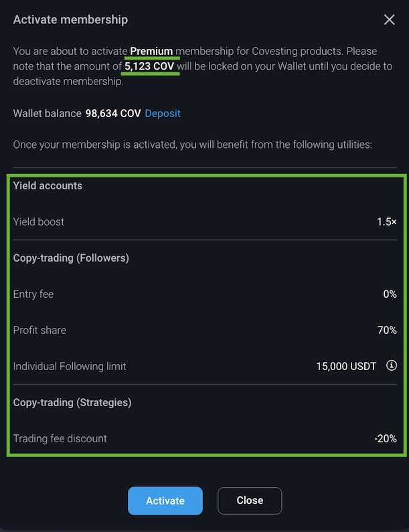409x532 pixels.
Task: Close the Activate membership dialog with X
Action: [x=390, y=19]
